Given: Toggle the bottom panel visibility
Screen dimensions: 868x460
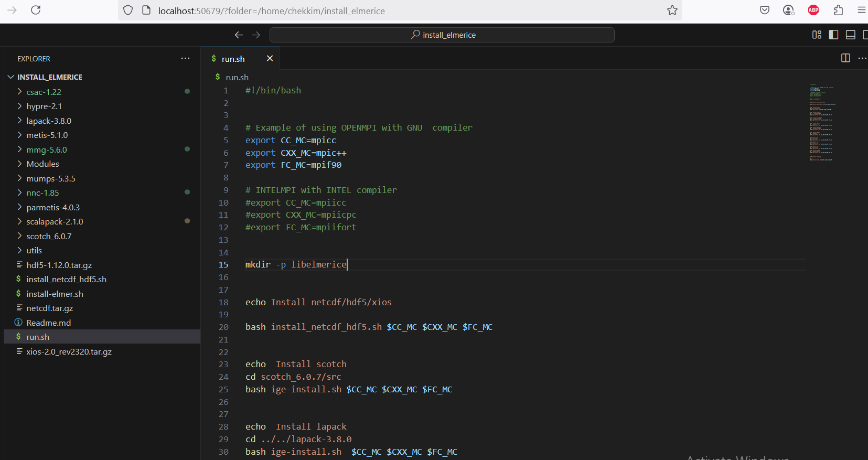Looking at the screenshot, I should coord(851,35).
